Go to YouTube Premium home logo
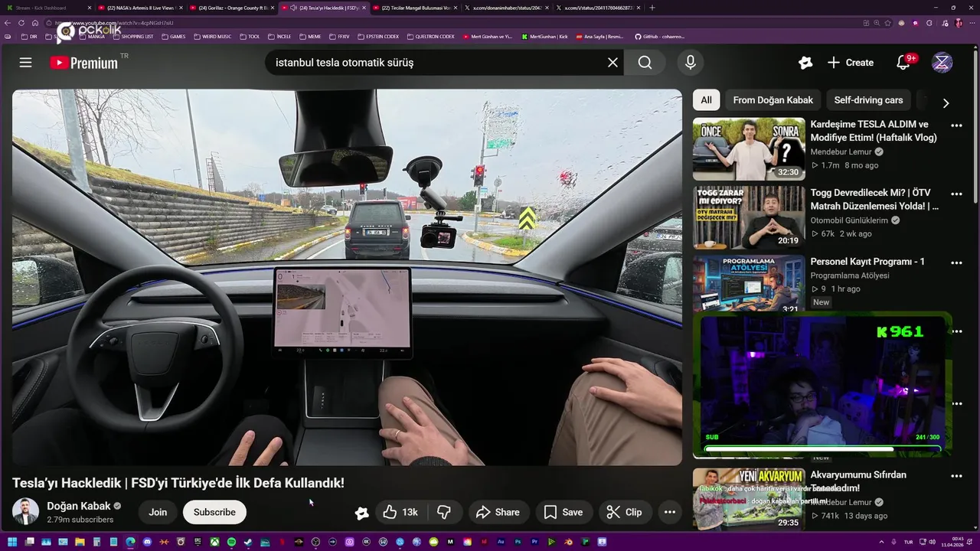Screen dimensions: 980x551 [84, 63]
